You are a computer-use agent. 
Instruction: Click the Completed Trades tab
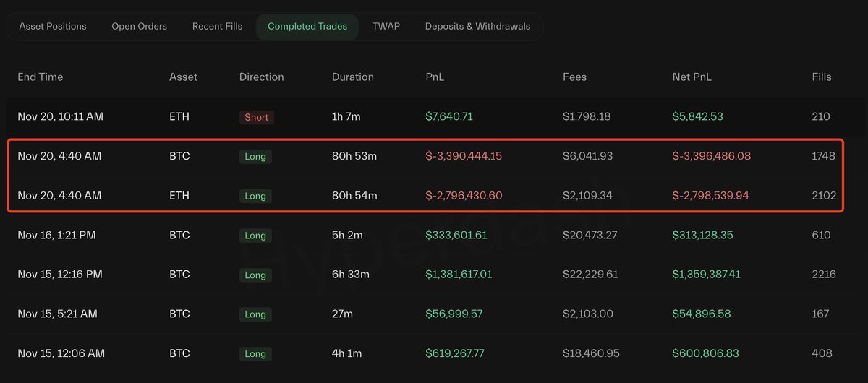click(x=307, y=27)
